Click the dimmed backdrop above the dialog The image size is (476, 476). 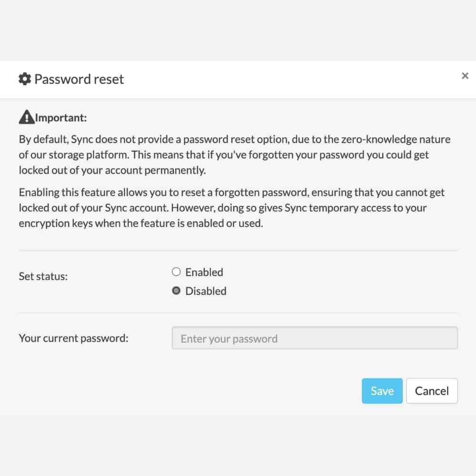(238, 30)
